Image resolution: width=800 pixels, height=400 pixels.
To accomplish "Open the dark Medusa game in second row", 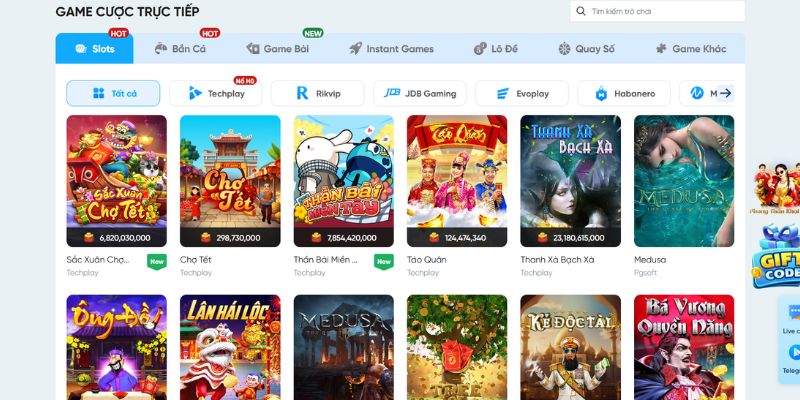I will (x=344, y=347).
